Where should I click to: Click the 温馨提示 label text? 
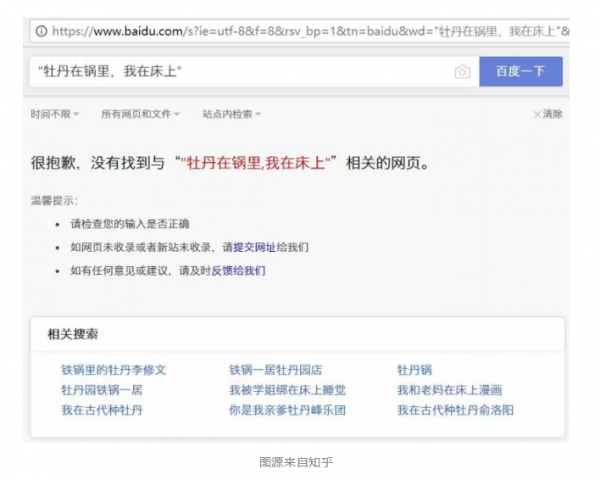click(54, 201)
